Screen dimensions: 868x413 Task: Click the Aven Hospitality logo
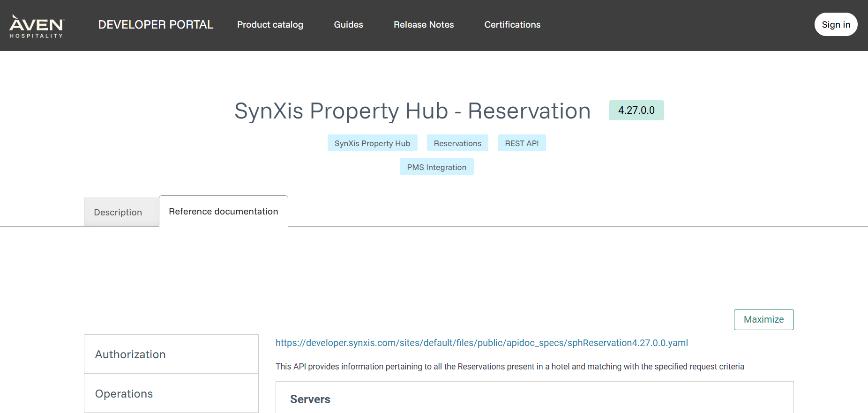pos(37,26)
